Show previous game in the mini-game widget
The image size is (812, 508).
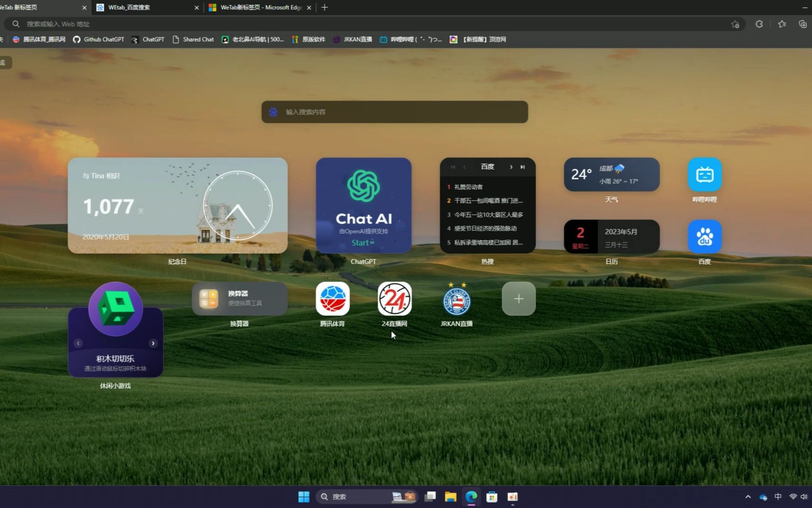pos(78,343)
